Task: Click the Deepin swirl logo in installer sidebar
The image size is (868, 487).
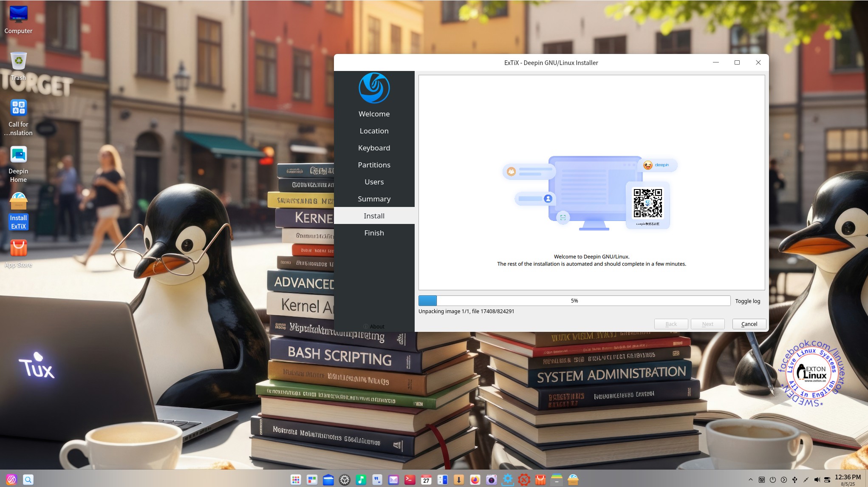Action: click(x=374, y=88)
